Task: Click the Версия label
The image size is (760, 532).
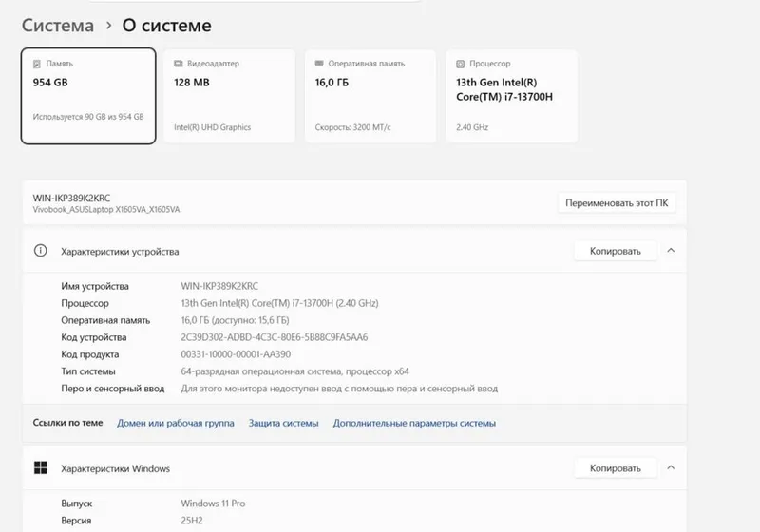Action: click(x=76, y=521)
